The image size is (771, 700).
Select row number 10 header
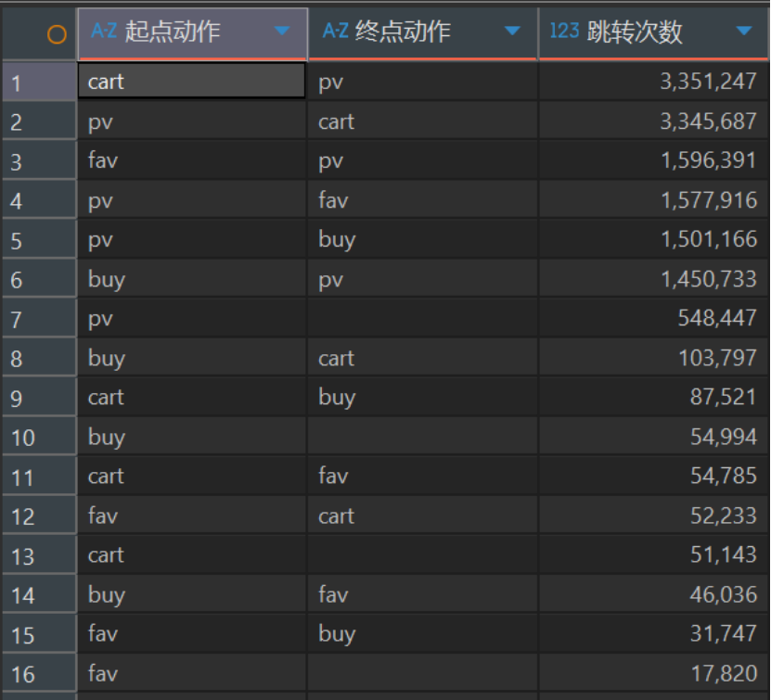[x=39, y=437]
